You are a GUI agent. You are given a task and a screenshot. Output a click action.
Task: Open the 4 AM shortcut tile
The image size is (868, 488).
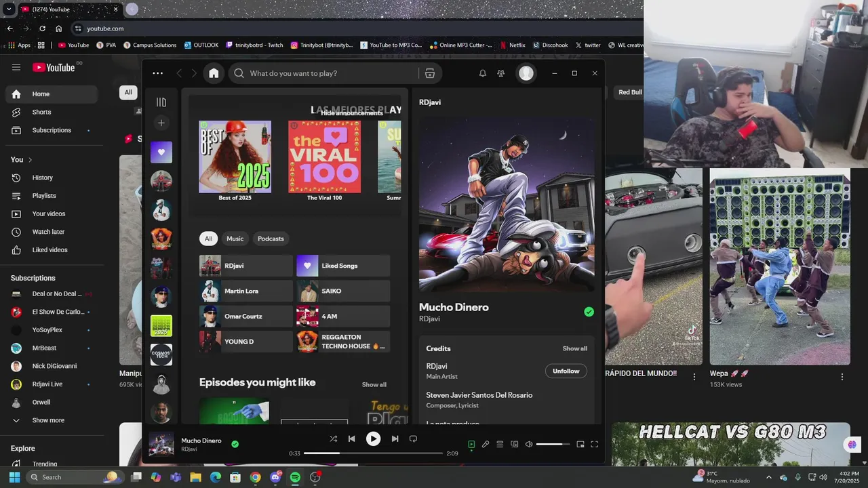pos(343,317)
